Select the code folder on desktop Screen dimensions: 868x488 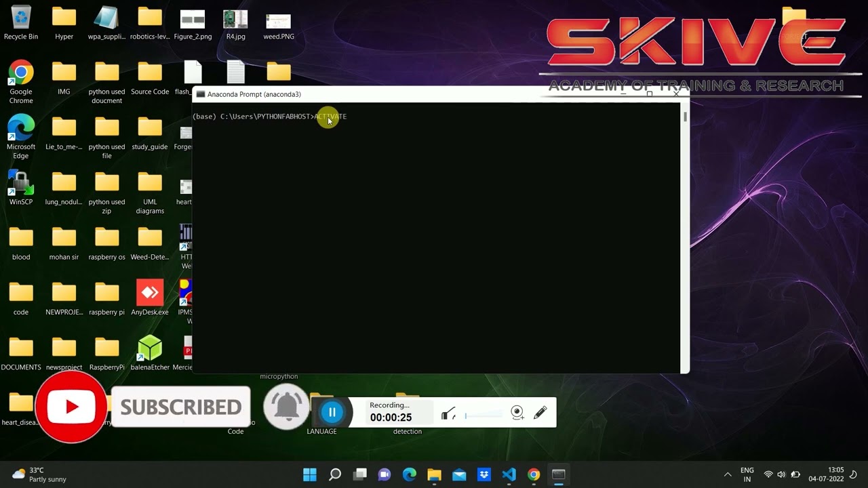21,298
